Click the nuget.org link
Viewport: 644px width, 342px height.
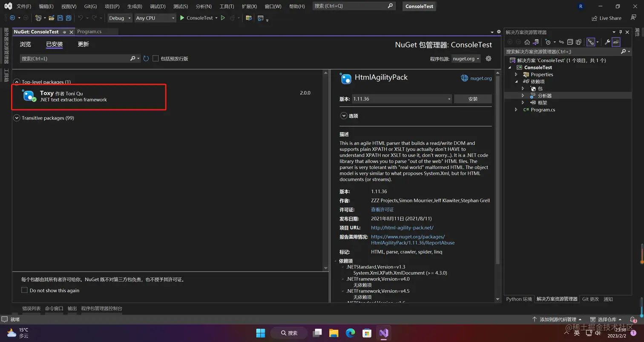coord(481,78)
